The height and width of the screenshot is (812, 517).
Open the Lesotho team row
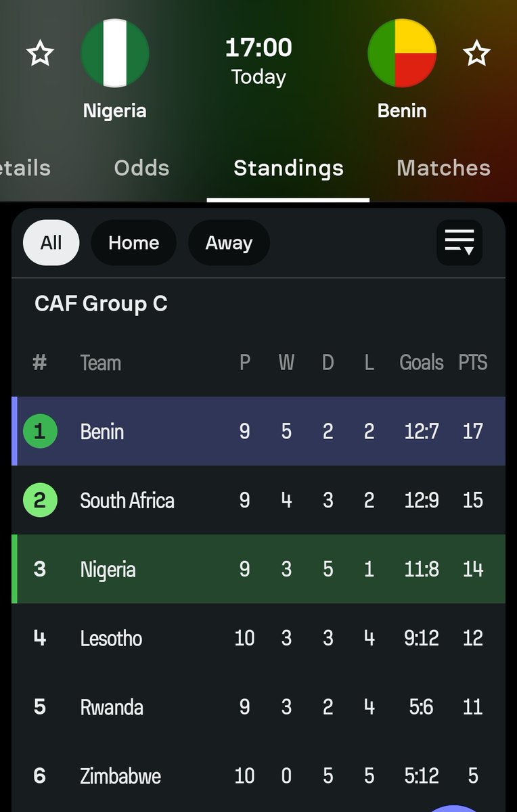coord(111,638)
